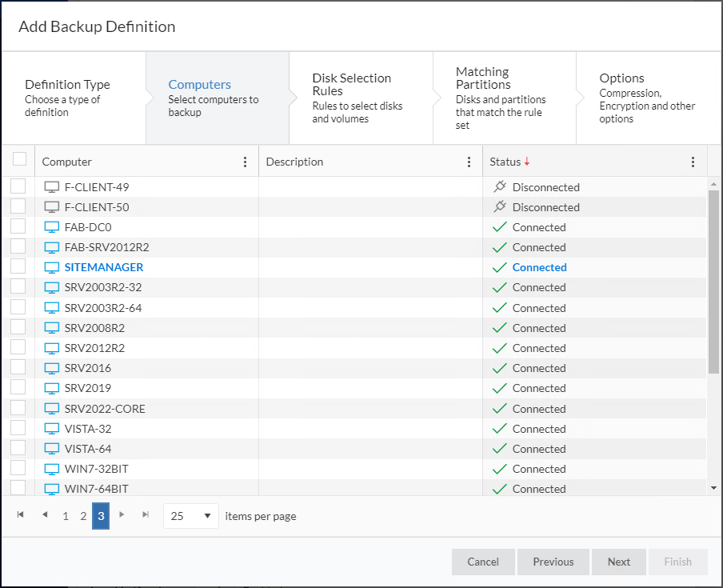This screenshot has width=723, height=588.
Task: Toggle the select-all checkbox in header
Action: coord(20,160)
